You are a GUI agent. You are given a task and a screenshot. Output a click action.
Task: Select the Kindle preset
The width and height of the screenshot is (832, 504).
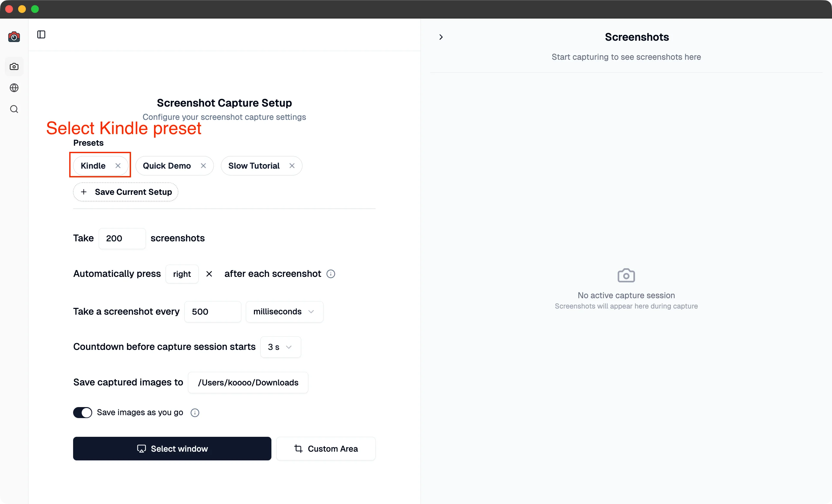93,165
